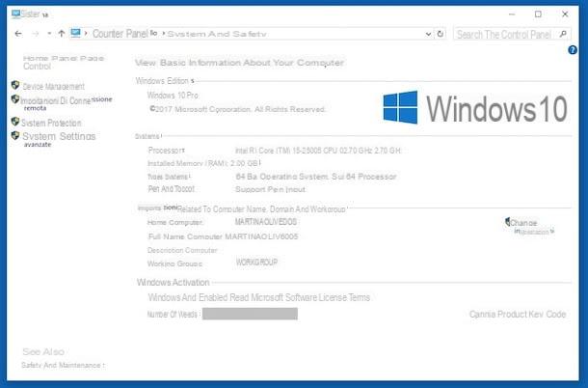Click shield icon beside System Settings avanzate
The height and width of the screenshot is (388, 588).
point(15,135)
